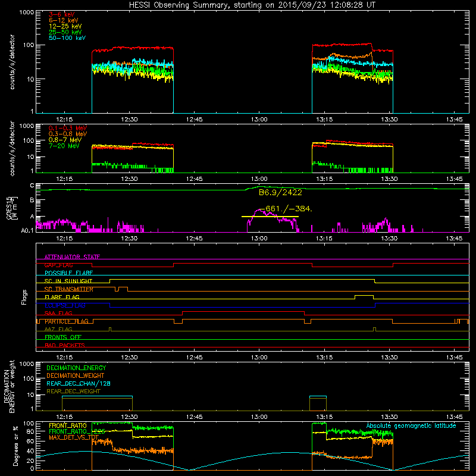Click the Absolute geomagnetic latitude label
This screenshot has height=476, width=476.
coord(411,425)
